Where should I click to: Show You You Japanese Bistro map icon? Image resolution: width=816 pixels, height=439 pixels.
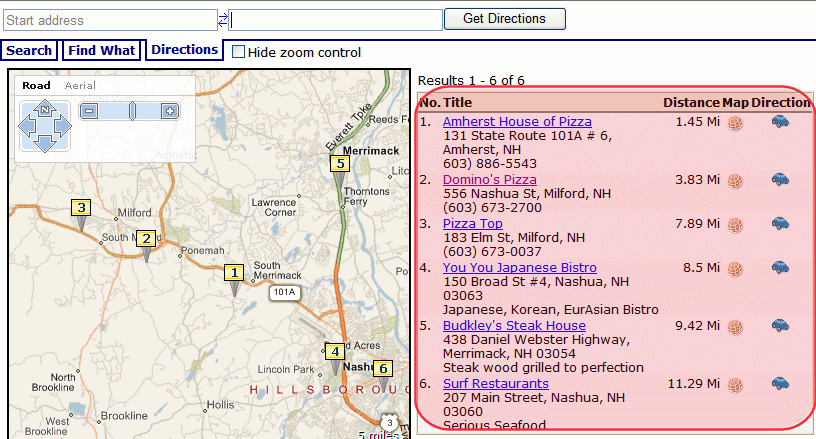[735, 269]
